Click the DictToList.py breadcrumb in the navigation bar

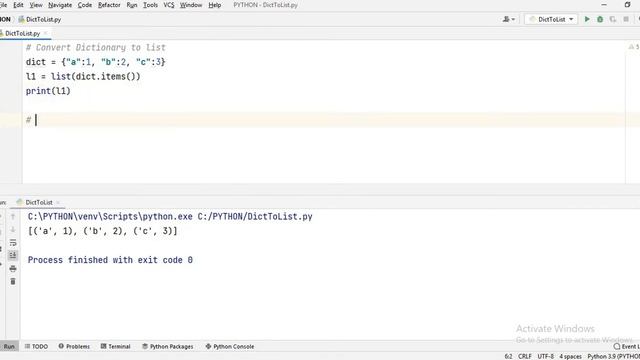coord(40,19)
